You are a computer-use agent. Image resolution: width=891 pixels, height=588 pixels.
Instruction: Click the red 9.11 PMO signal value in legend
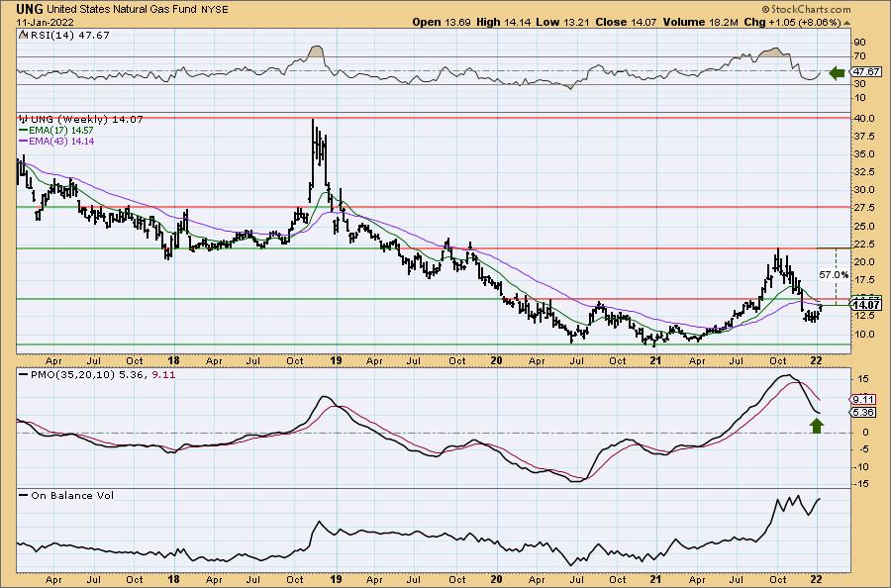(163, 375)
